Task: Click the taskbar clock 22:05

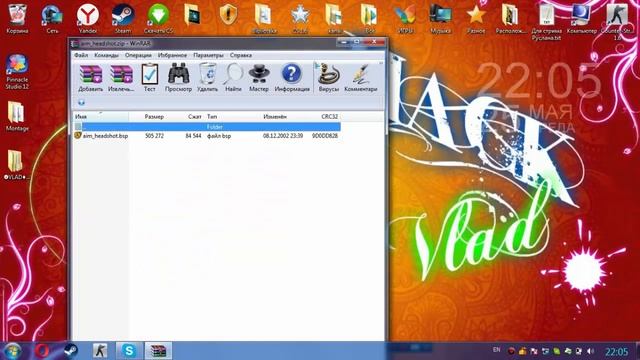Action: 616,351
